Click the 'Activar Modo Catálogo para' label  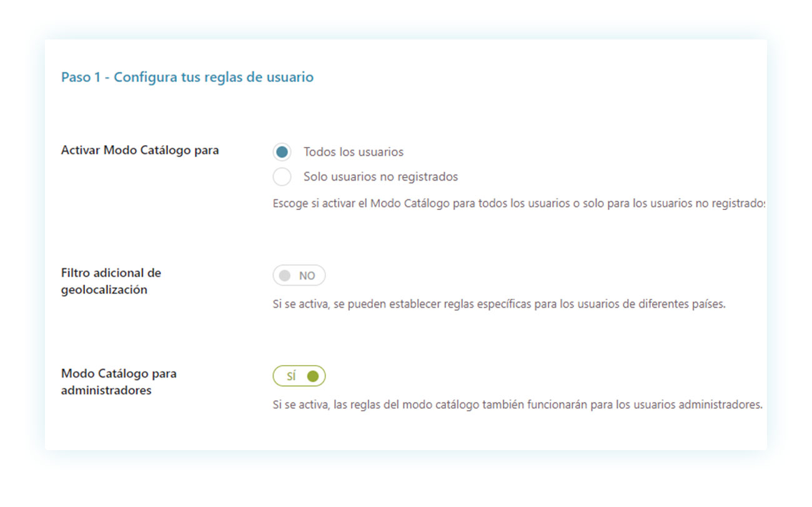click(x=140, y=151)
